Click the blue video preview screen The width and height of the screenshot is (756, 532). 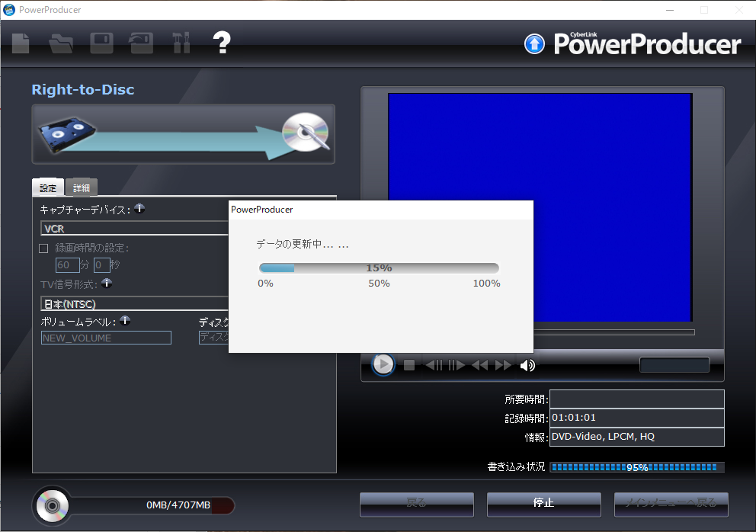click(x=540, y=207)
